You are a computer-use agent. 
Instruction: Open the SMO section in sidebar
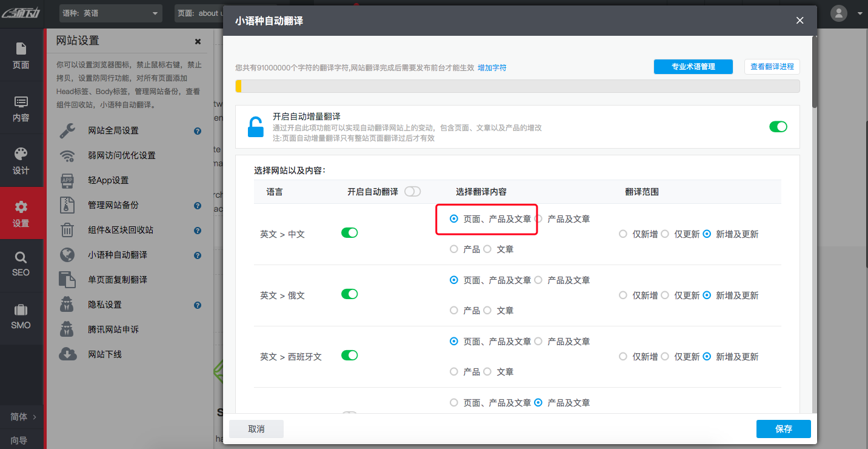[x=21, y=318]
